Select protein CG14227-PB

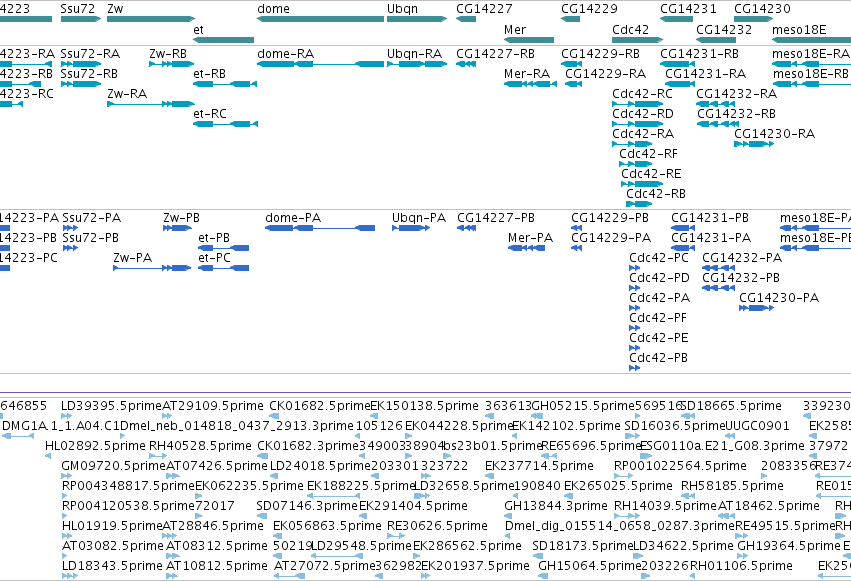tap(466, 228)
